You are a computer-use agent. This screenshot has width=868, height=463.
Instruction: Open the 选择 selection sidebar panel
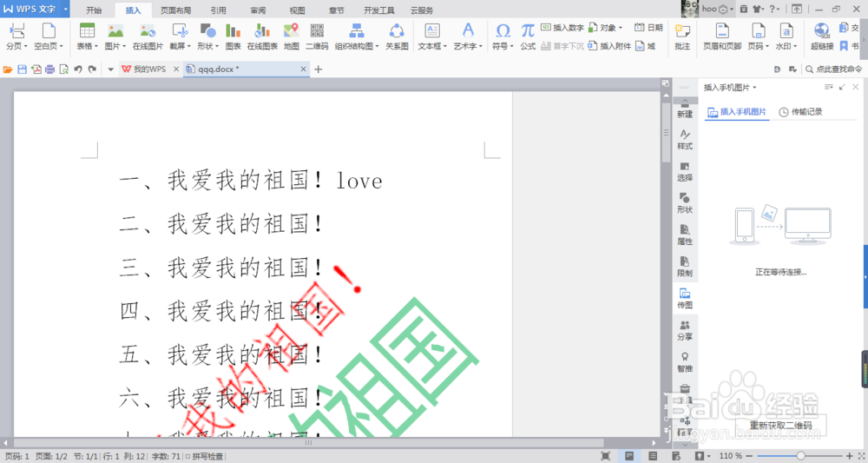click(685, 172)
